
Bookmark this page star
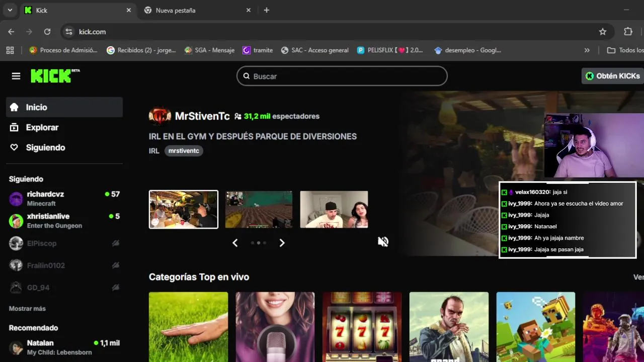[603, 32]
